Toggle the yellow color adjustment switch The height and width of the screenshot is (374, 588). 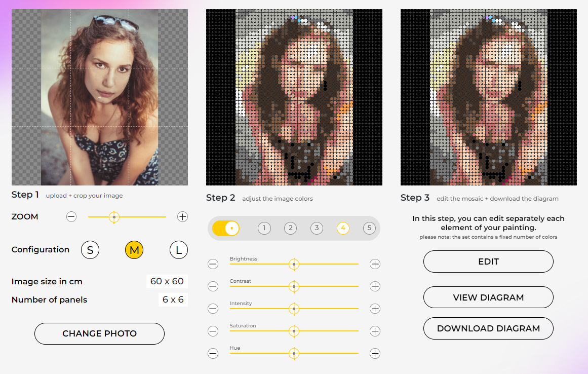226,228
